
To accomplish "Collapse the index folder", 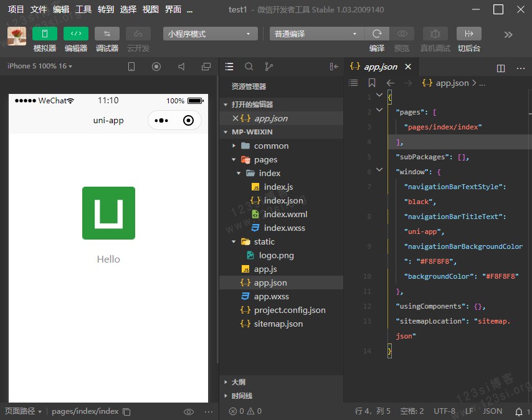I will tap(281, 173).
